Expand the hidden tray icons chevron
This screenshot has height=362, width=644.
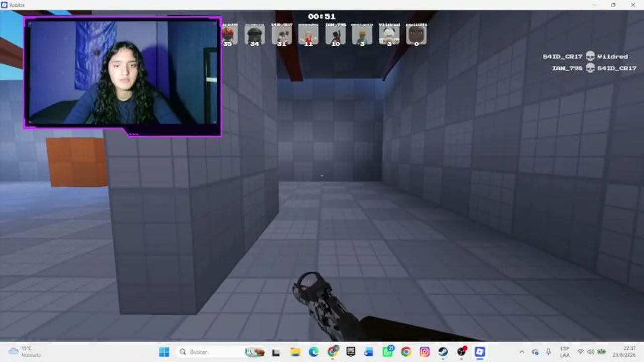click(522, 352)
